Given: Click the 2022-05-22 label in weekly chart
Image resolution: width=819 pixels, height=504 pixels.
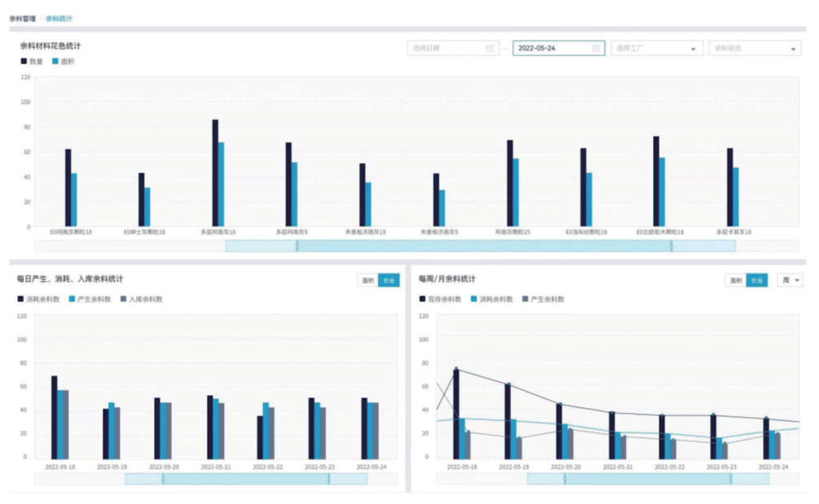Looking at the screenshot, I should click(670, 467).
